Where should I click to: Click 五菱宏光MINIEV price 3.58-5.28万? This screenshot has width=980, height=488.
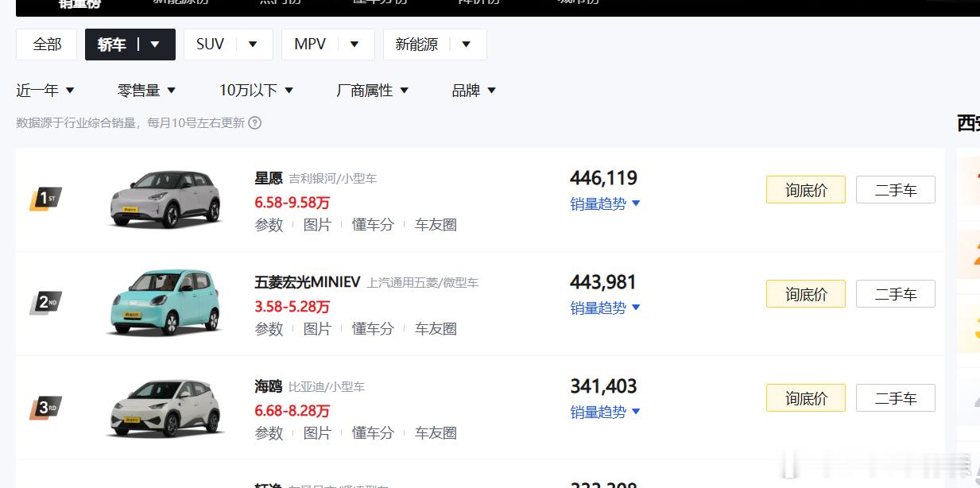(x=292, y=307)
